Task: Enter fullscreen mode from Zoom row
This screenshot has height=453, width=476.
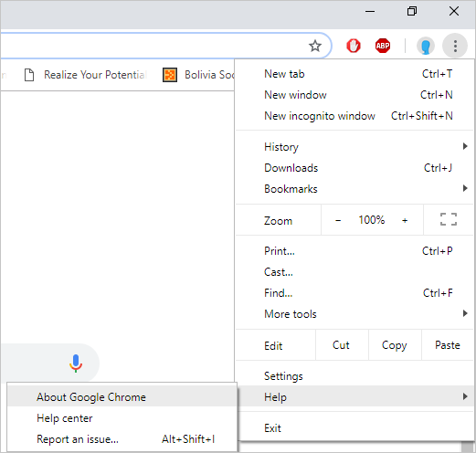Action: (x=449, y=219)
